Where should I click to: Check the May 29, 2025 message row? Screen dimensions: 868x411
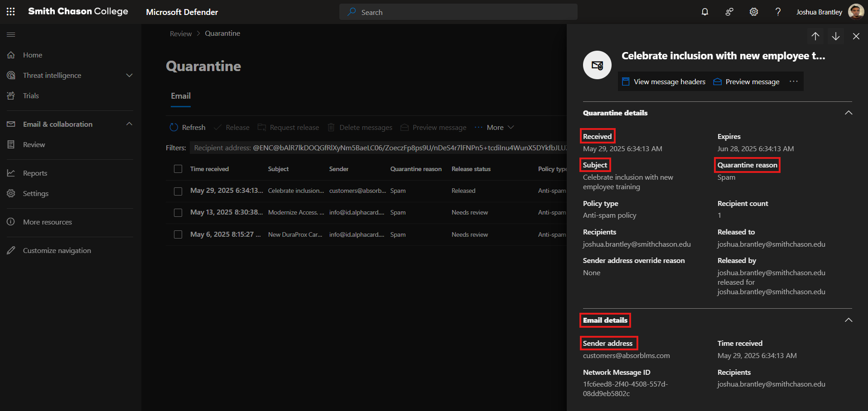(178, 191)
